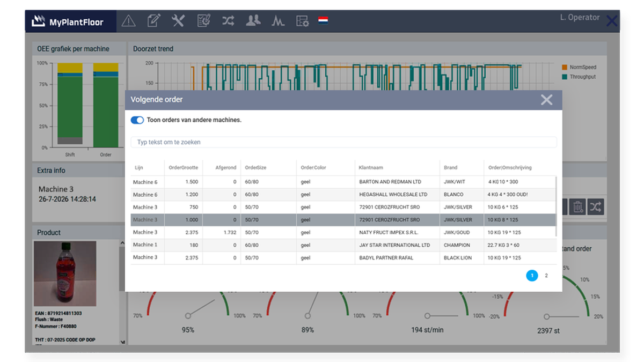Viewport: 644px width, 362px height.
Task: Select JAY STAR INTERNATIONAL LTD row
Action: (343, 245)
